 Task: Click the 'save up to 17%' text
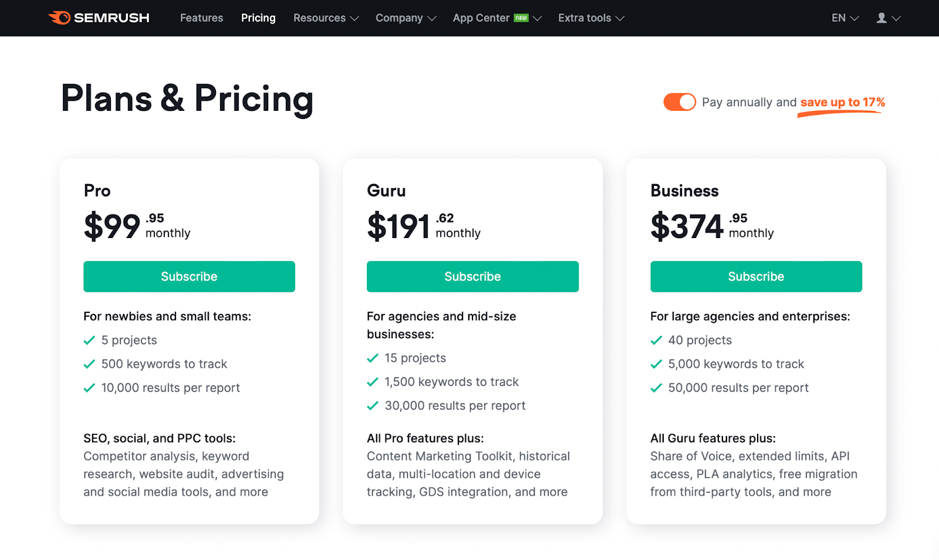(842, 103)
